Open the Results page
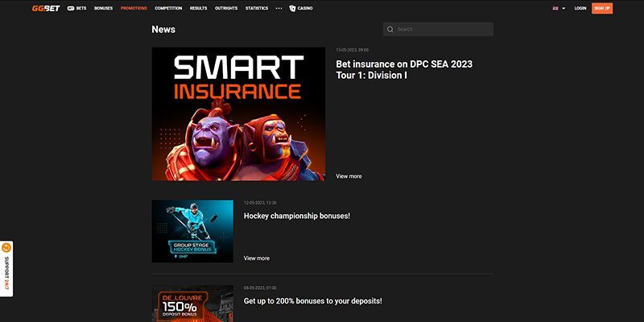This screenshot has height=322, width=644. pos(198,8)
